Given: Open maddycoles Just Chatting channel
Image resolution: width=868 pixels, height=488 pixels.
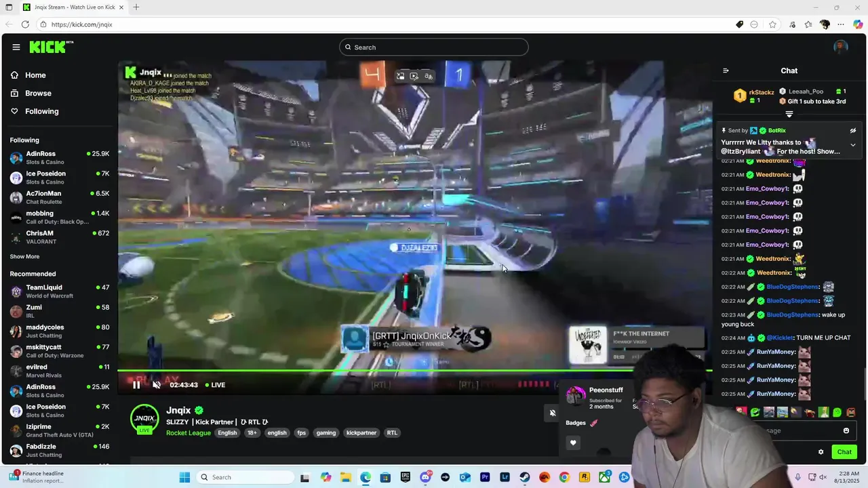Looking at the screenshot, I should click(60, 331).
